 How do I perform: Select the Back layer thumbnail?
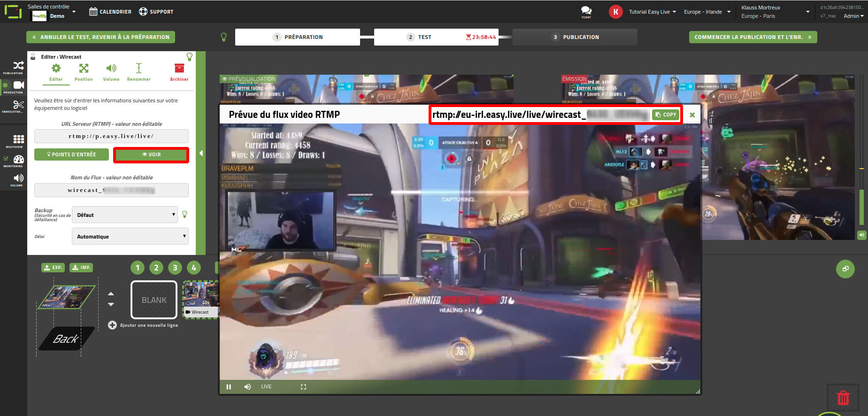click(67, 339)
